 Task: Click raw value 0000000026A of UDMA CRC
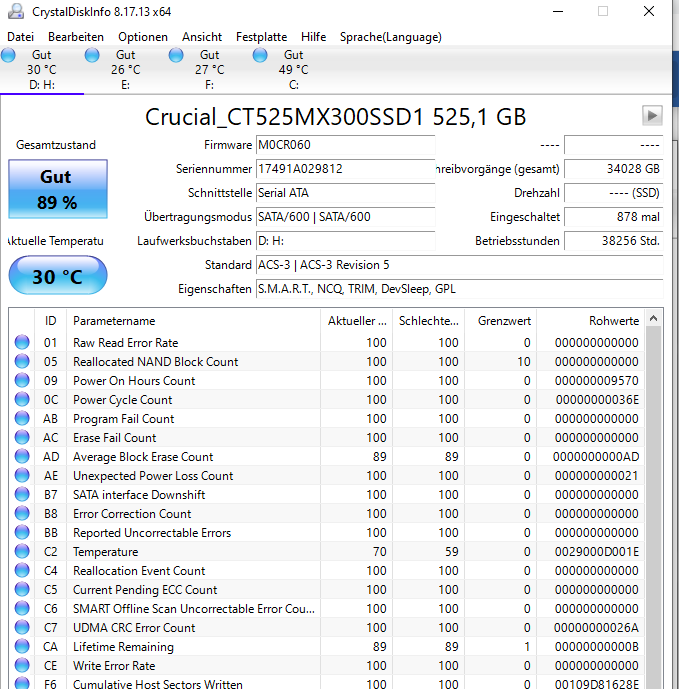click(x=596, y=627)
